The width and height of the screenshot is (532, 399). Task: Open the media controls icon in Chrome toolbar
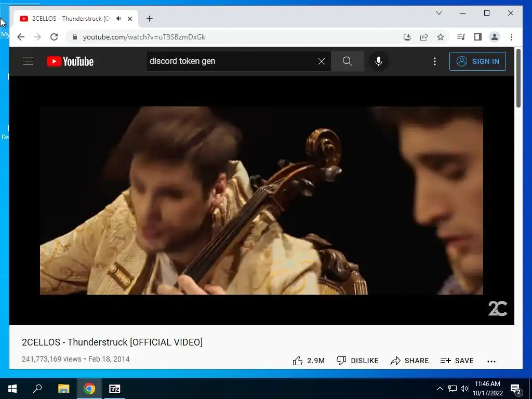[x=461, y=37]
